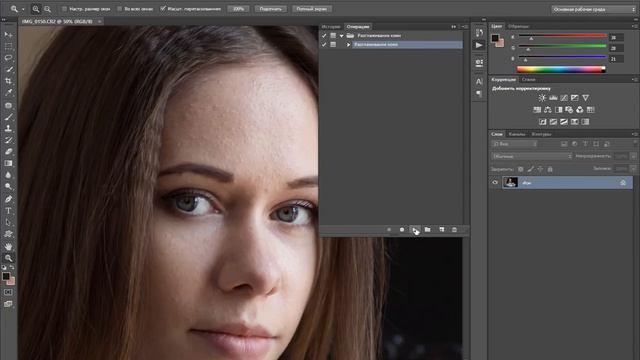This screenshot has width=640, height=360.
Task: Select the Path Selection tool
Action: [x=8, y=222]
